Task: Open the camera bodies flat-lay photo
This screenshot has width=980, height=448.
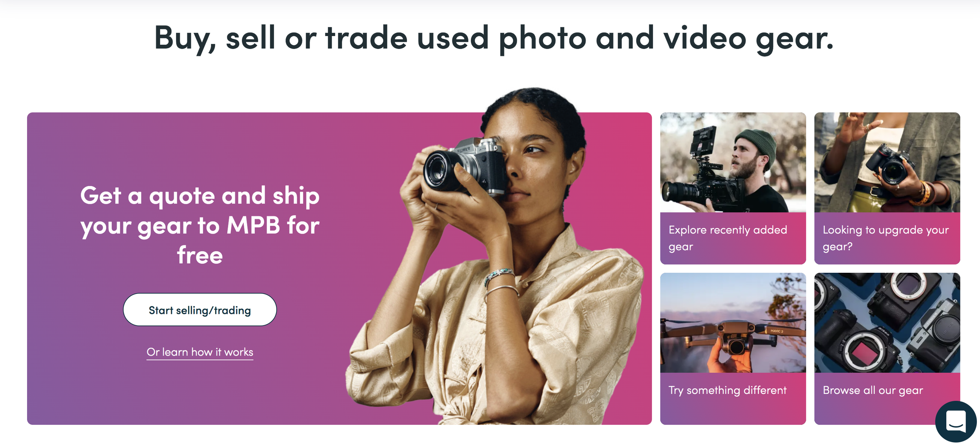Action: coord(887,323)
